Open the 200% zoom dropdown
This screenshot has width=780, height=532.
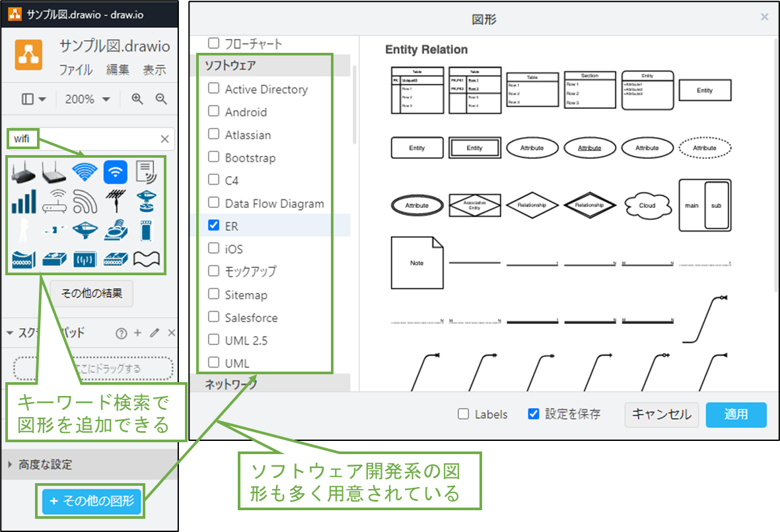(87, 99)
